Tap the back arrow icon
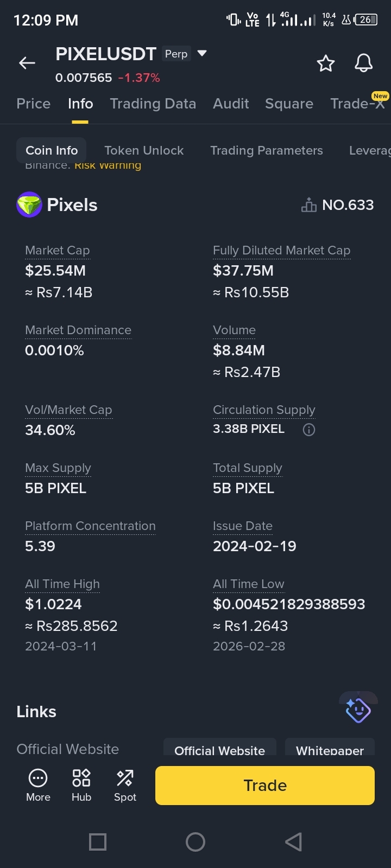Image resolution: width=391 pixels, height=868 pixels. click(27, 63)
